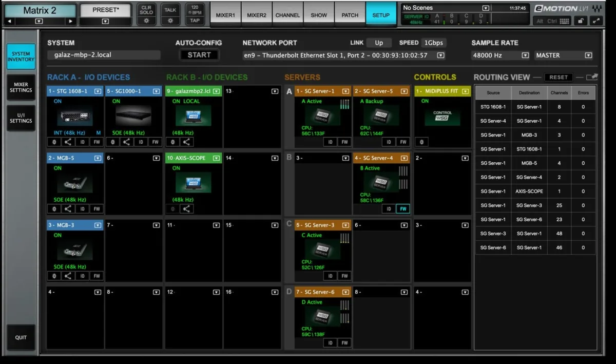The image size is (616, 364).
Task: Switch to CHANNEL tab
Action: click(x=287, y=15)
